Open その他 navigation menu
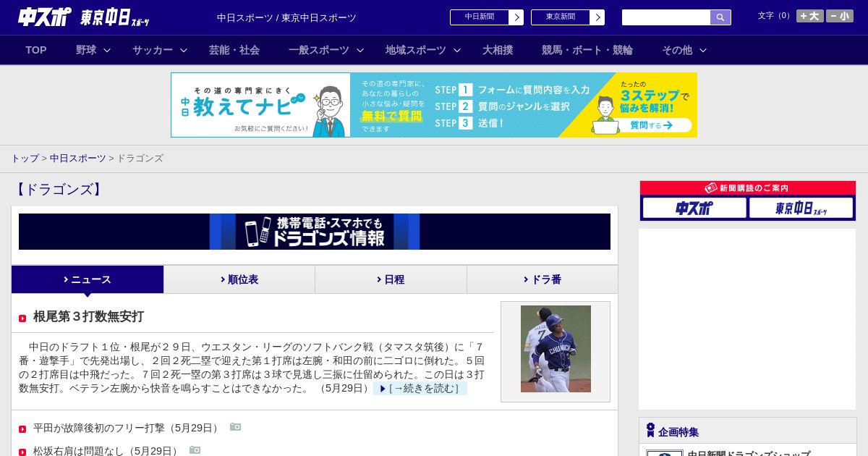 point(677,50)
